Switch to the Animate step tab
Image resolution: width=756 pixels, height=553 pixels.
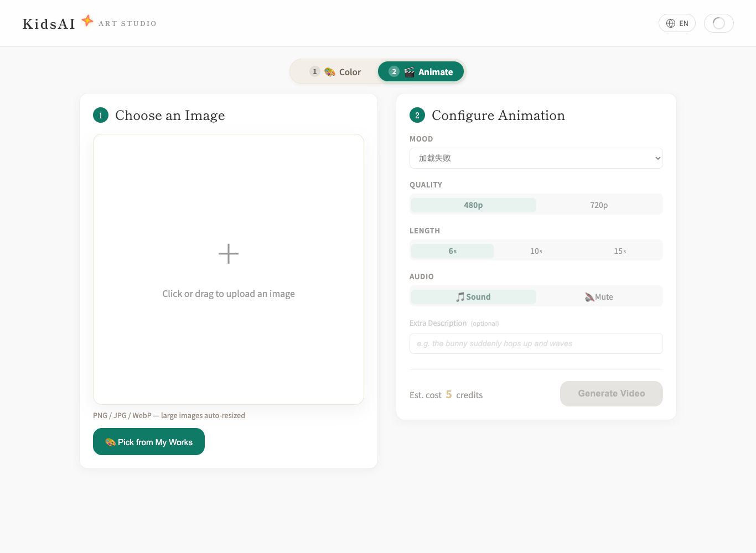point(421,72)
